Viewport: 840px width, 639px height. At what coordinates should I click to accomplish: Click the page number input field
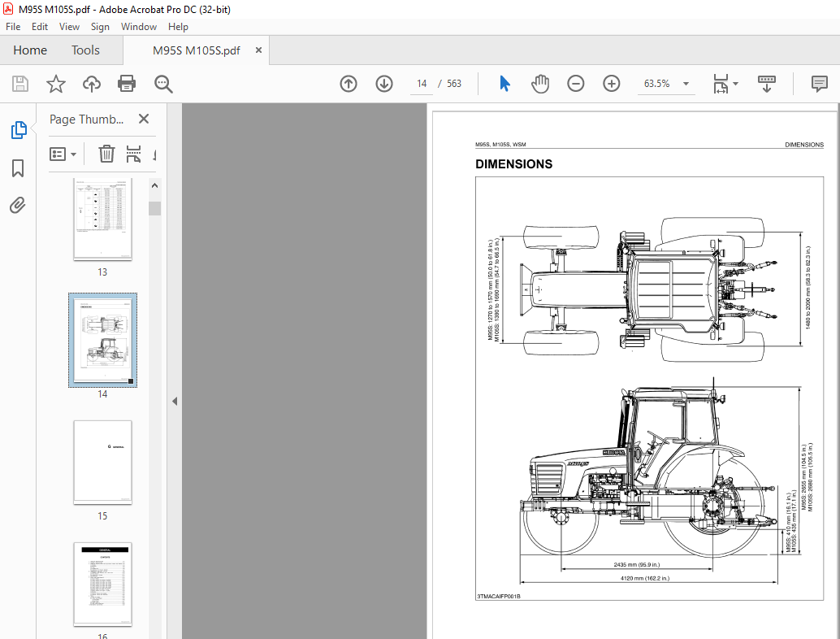[x=422, y=84]
